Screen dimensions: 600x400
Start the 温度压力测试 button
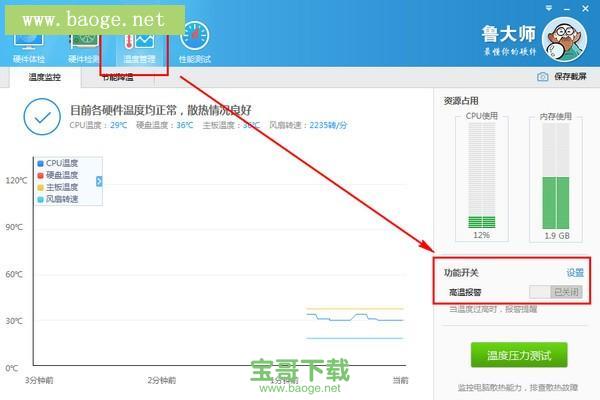pyautogui.click(x=519, y=355)
